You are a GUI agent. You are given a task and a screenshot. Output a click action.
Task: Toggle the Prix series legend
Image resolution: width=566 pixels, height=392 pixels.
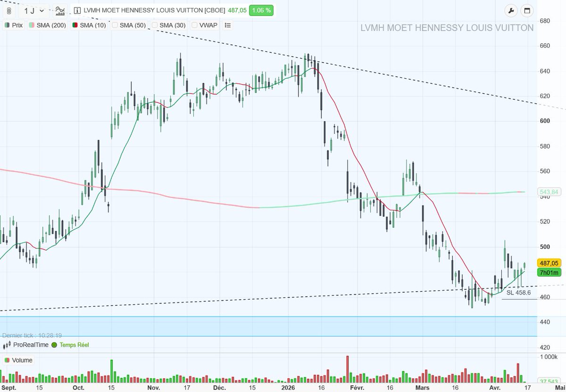click(14, 25)
